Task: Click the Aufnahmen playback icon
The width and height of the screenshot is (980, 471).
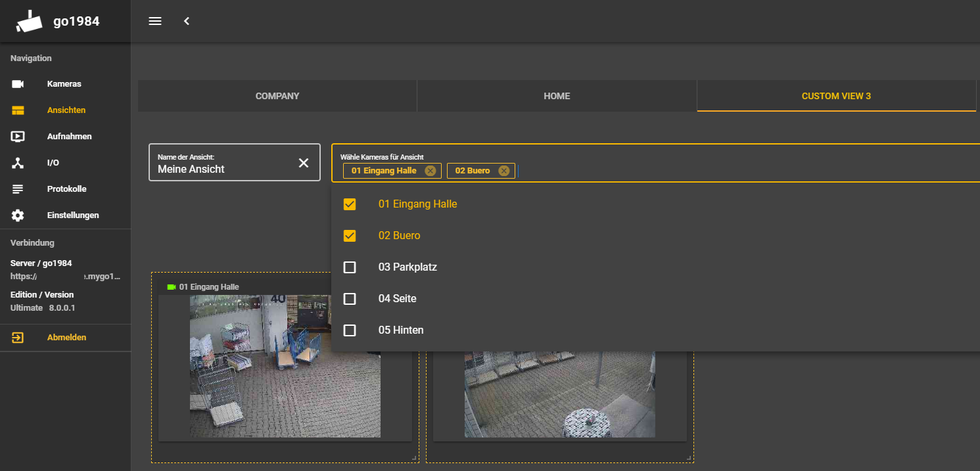Action: click(x=18, y=137)
